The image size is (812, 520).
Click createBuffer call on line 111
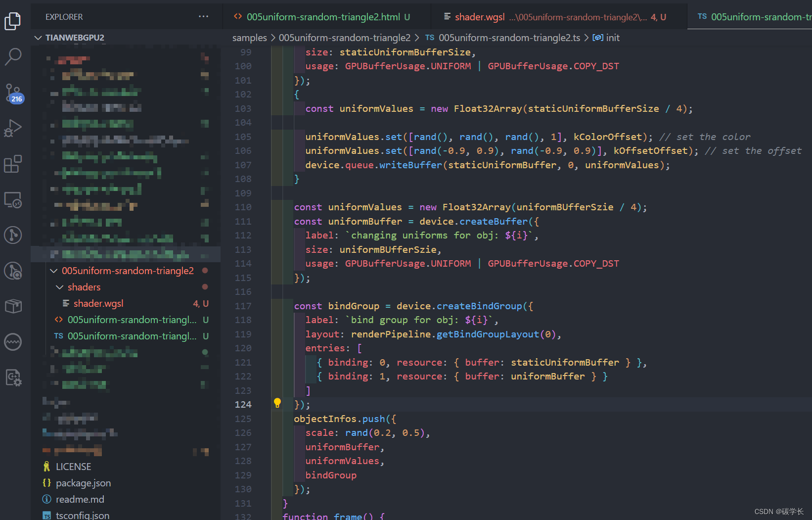[x=494, y=221]
